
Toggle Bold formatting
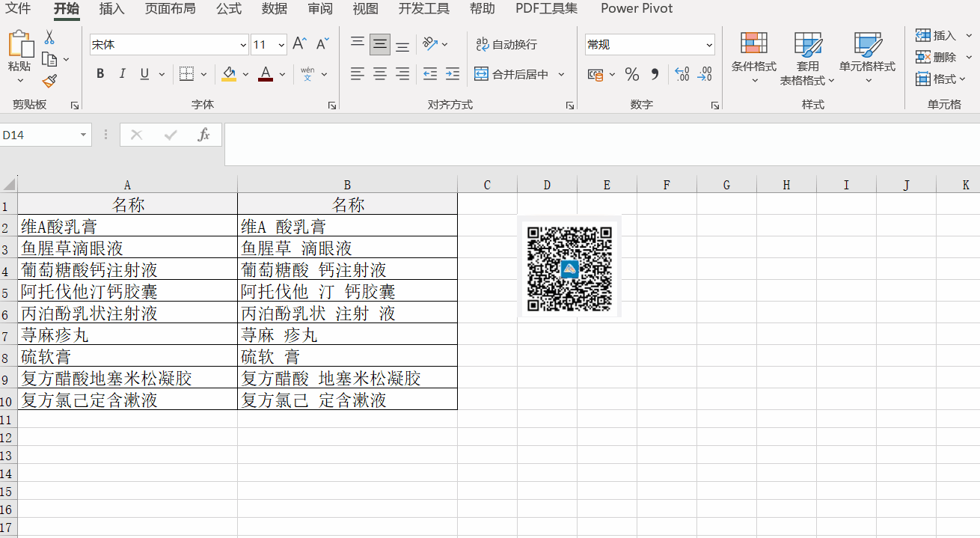[x=100, y=74]
